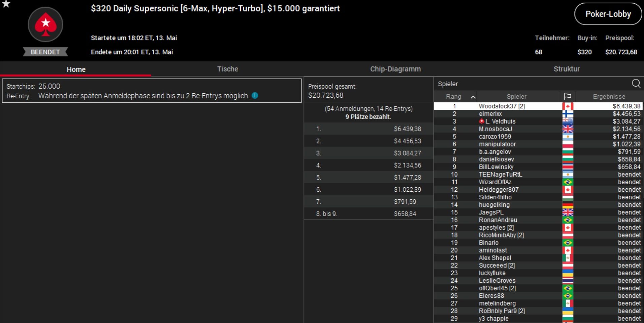This screenshot has height=323, width=644.
Task: Toggle the Rang column sort arrow
Action: pos(473,97)
